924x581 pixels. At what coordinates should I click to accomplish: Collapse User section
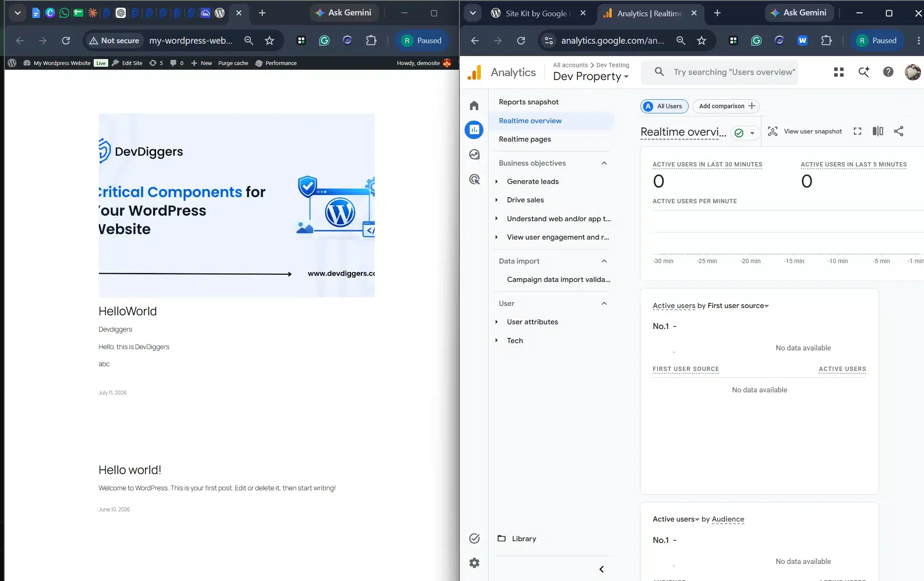tap(604, 303)
